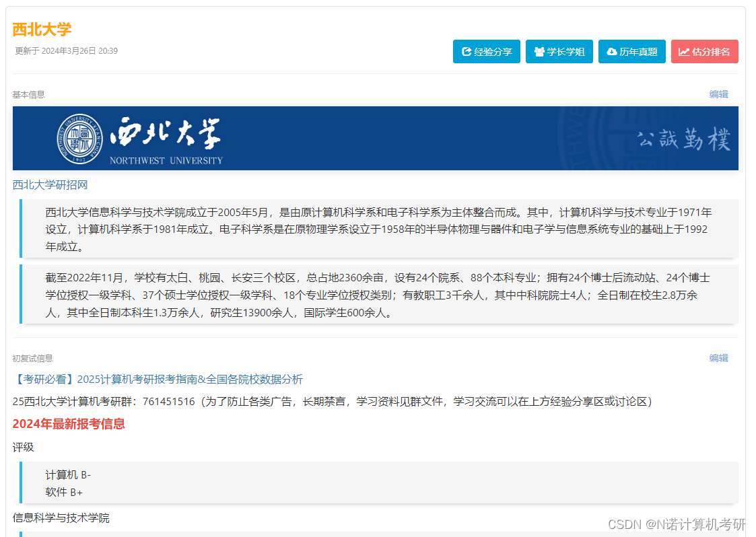Click paragraph starting 截至2022年11月
The width and height of the screenshot is (756, 537).
[378, 295]
